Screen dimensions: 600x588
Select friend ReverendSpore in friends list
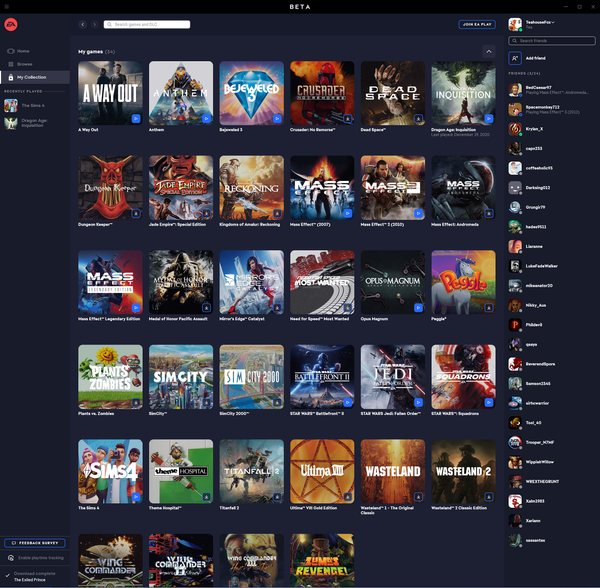[x=552, y=364]
